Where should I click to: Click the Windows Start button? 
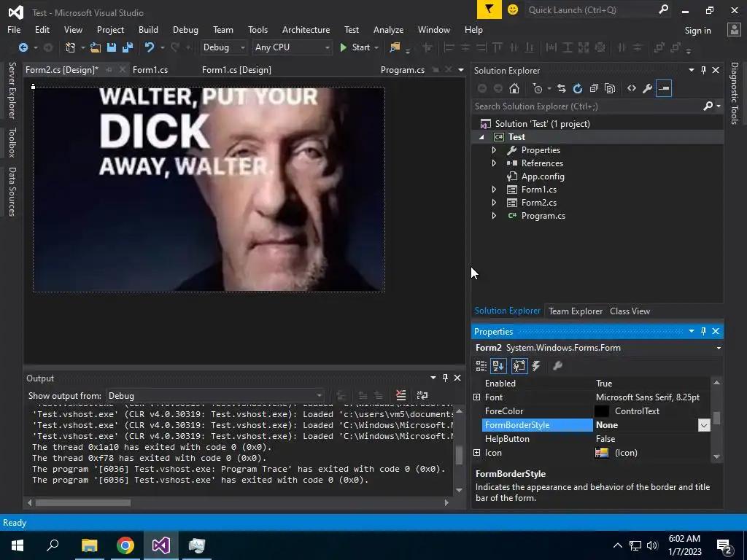[18, 545]
